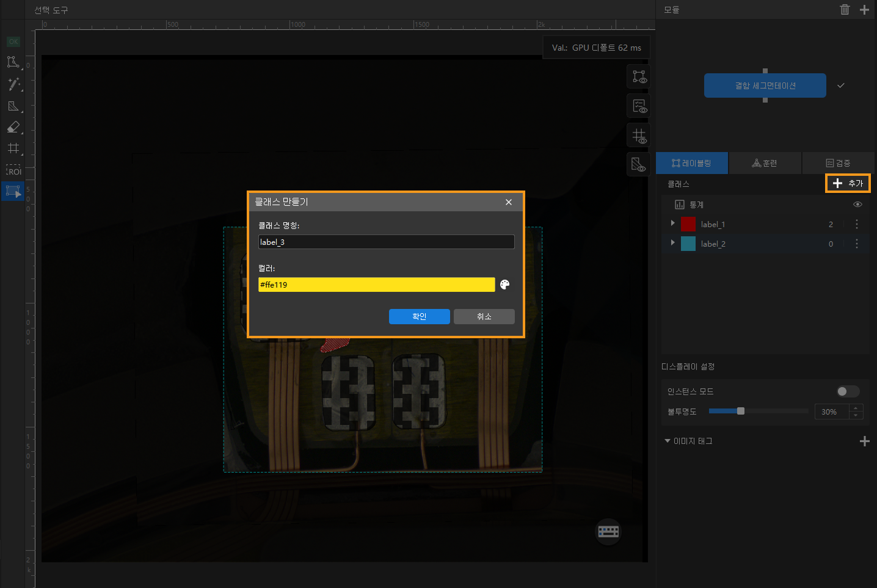Screen dimensions: 877x588
Task: Cancel with the 취소 button
Action: [x=484, y=316]
